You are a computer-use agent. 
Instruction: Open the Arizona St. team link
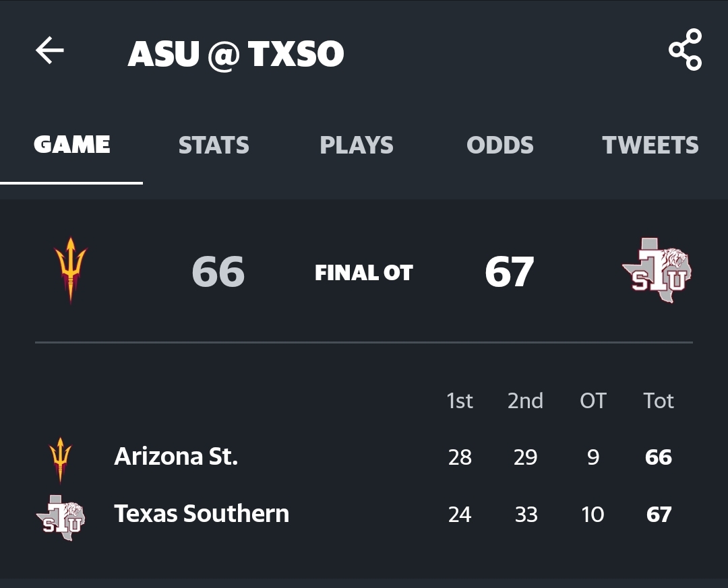[176, 457]
